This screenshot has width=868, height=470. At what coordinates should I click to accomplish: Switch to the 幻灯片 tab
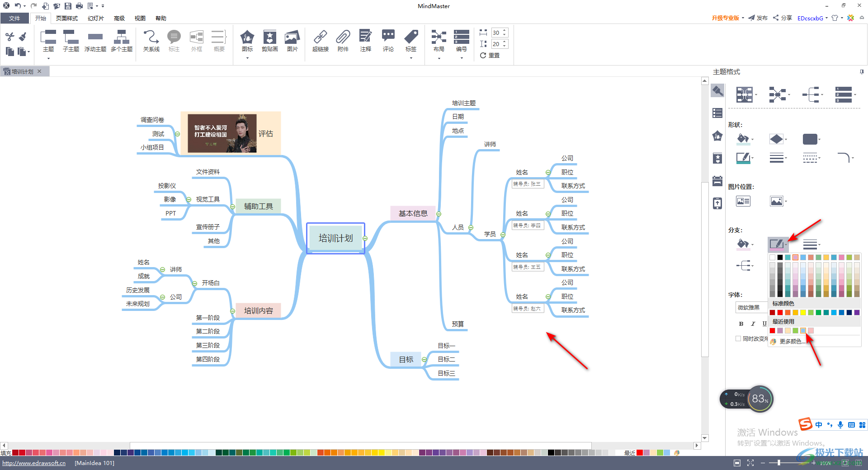pyautogui.click(x=96, y=18)
